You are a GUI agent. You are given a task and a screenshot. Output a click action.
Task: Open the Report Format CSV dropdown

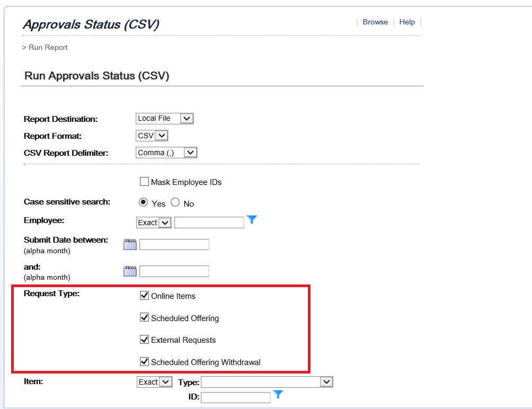(152, 136)
